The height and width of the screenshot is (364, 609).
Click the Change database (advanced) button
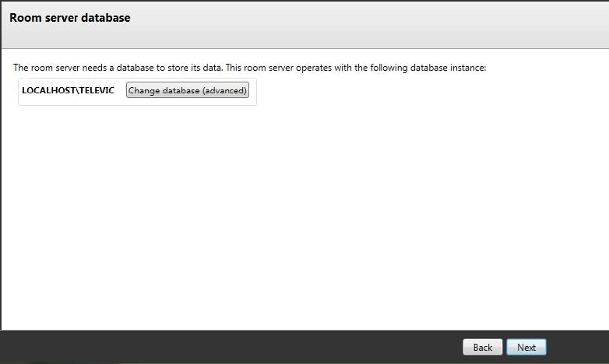(187, 91)
